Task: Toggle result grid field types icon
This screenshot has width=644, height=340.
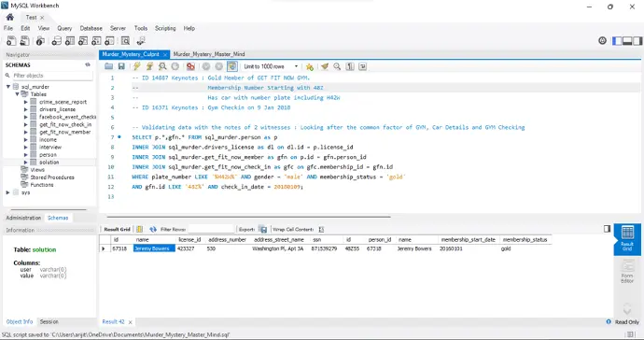Action: 139,230
